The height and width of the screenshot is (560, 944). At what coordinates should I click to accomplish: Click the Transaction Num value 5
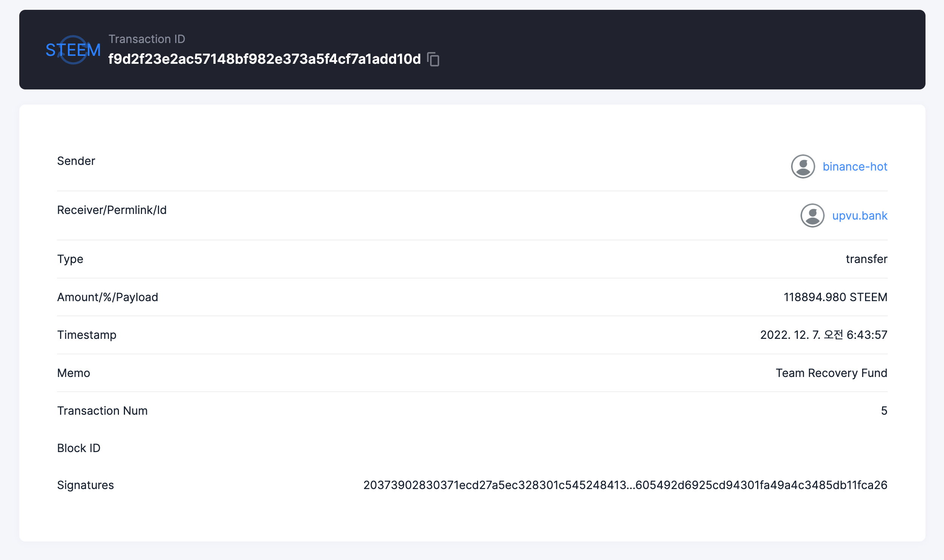[x=884, y=411]
